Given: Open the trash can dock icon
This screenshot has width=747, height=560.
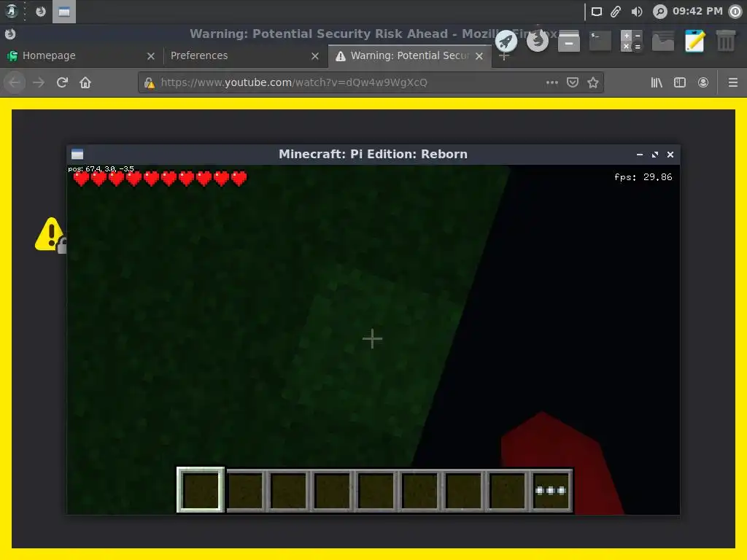Looking at the screenshot, I should 726,41.
